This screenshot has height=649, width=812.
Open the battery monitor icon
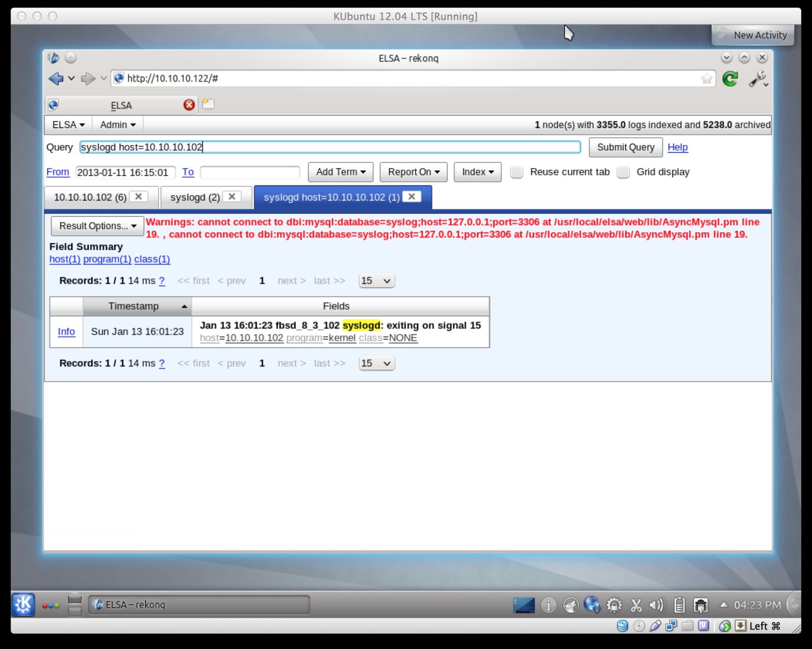[679, 605]
